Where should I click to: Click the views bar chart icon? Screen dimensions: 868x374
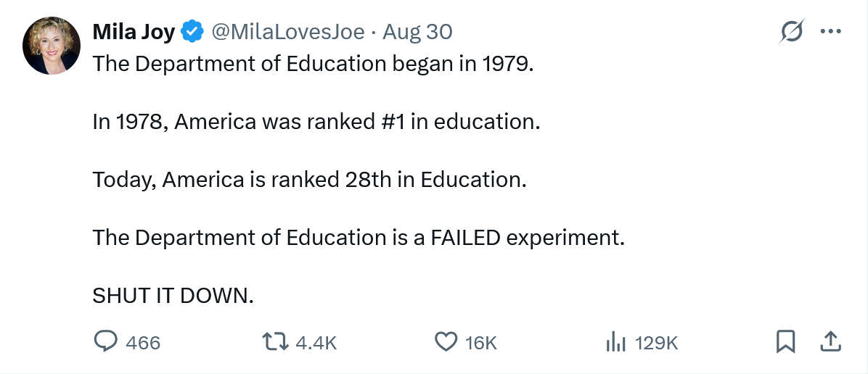point(615,342)
